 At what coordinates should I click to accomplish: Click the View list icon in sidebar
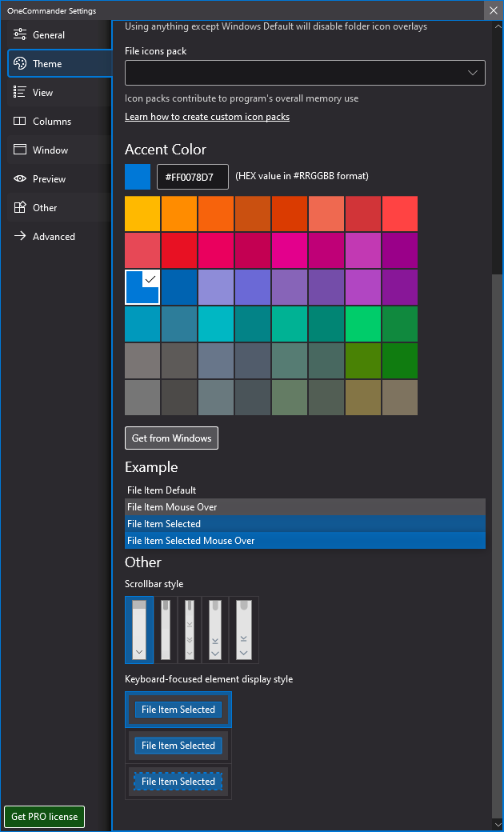[x=20, y=93]
